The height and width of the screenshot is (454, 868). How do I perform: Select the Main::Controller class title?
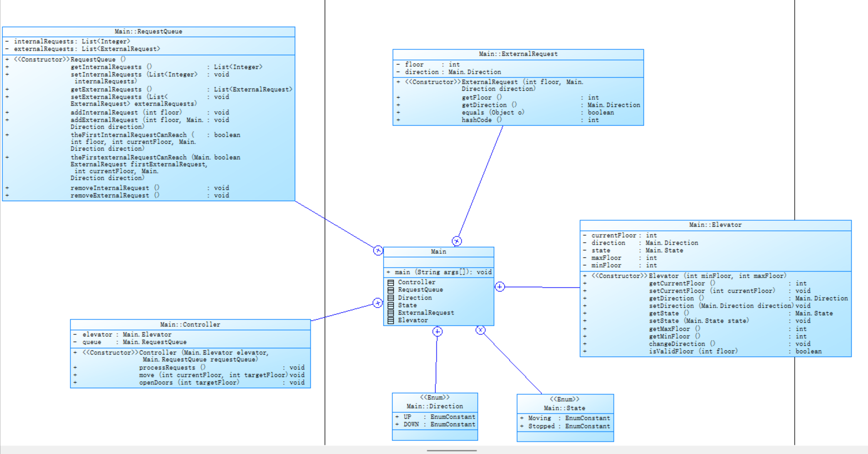[x=190, y=325]
